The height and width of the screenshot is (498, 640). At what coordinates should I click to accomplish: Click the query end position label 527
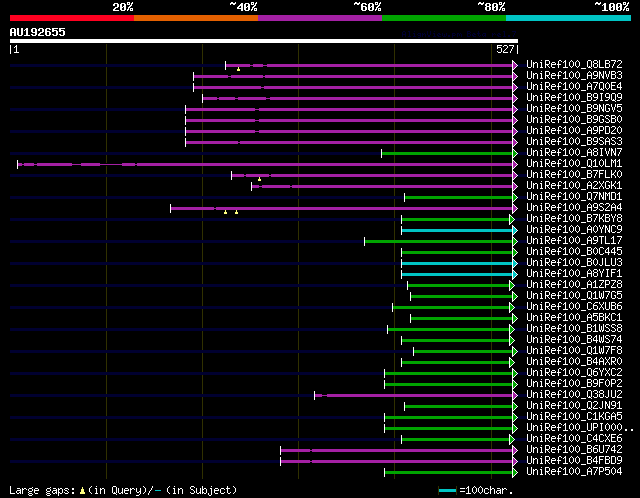pos(505,49)
